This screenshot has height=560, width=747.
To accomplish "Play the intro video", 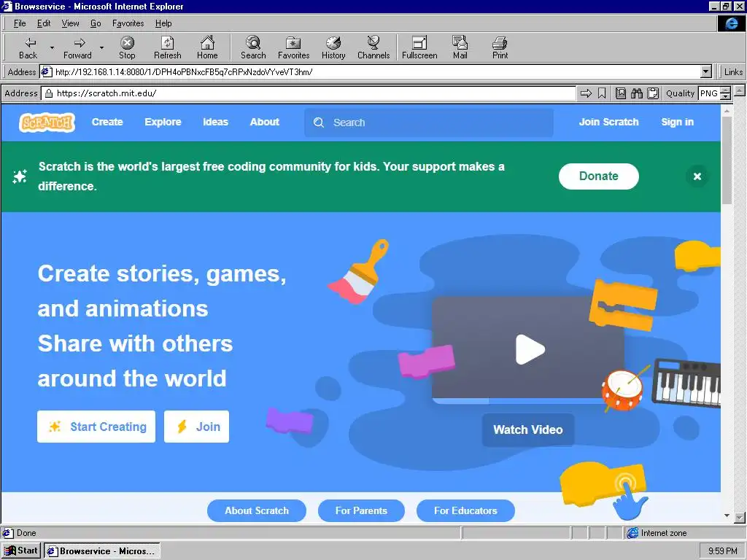I will point(530,349).
